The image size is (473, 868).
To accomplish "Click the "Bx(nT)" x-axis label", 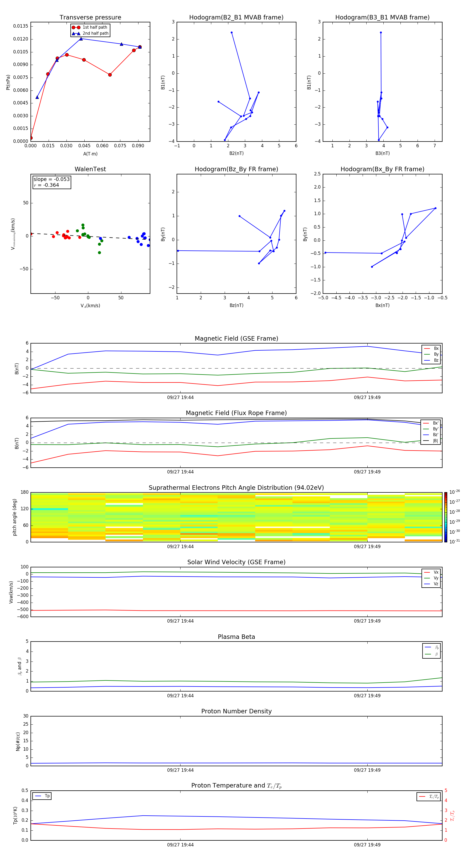I will (382, 305).
